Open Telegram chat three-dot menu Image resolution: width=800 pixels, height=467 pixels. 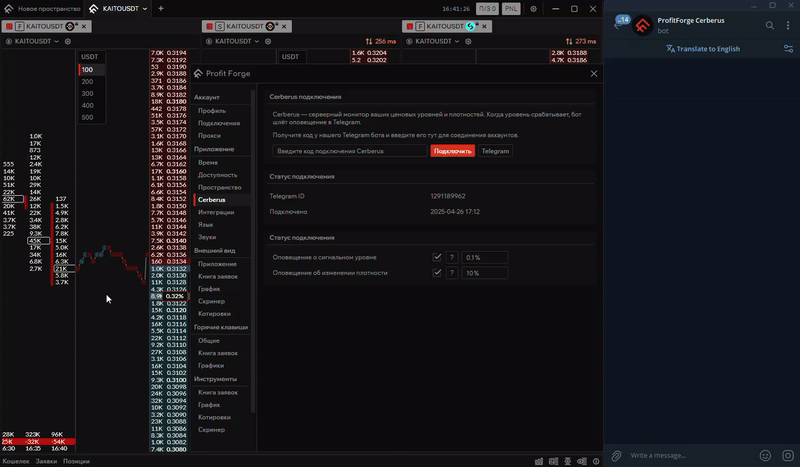[788, 25]
